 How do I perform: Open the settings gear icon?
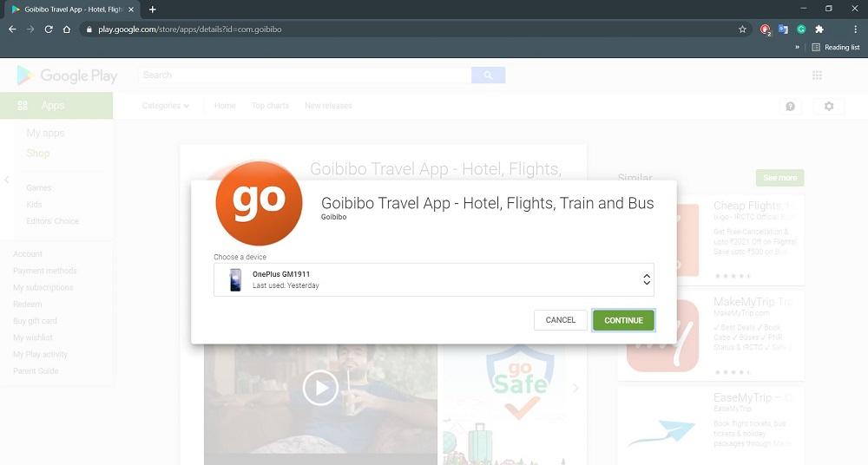coord(829,107)
